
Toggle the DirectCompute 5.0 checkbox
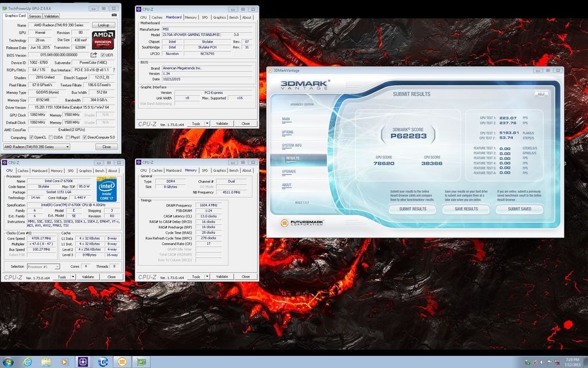[85, 137]
